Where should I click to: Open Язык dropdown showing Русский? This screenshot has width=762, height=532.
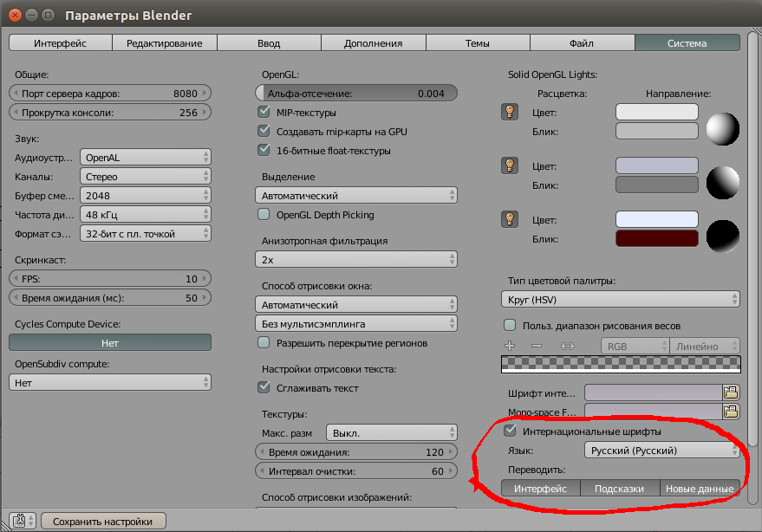coord(662,451)
